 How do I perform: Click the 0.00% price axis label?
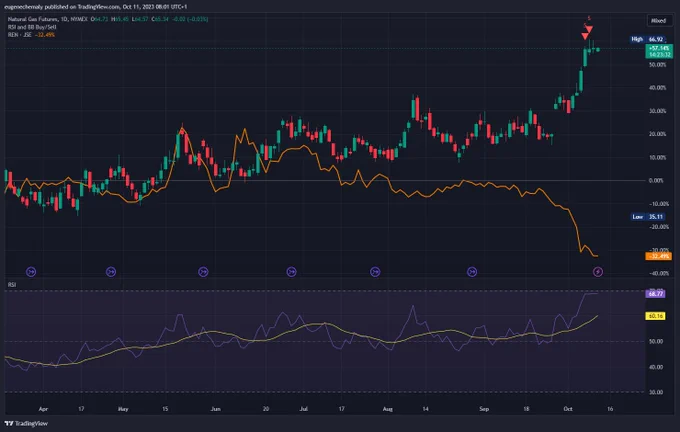coord(656,180)
